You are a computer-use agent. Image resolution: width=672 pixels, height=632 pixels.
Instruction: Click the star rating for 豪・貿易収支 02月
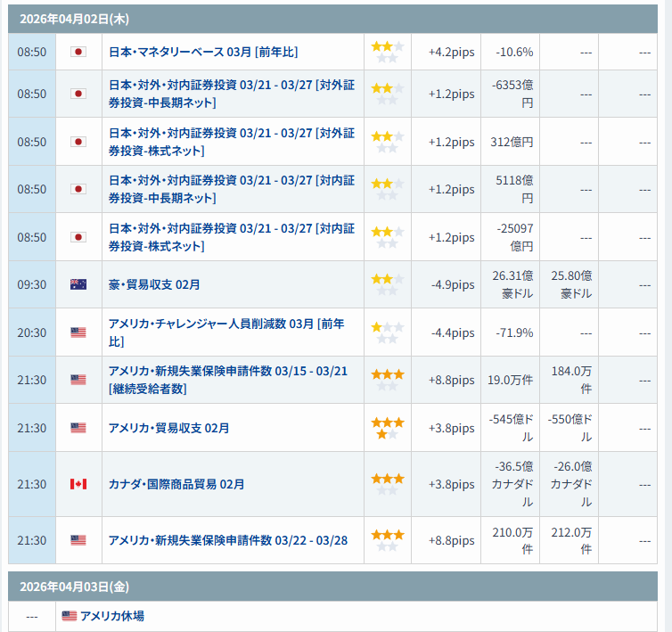pos(387,284)
